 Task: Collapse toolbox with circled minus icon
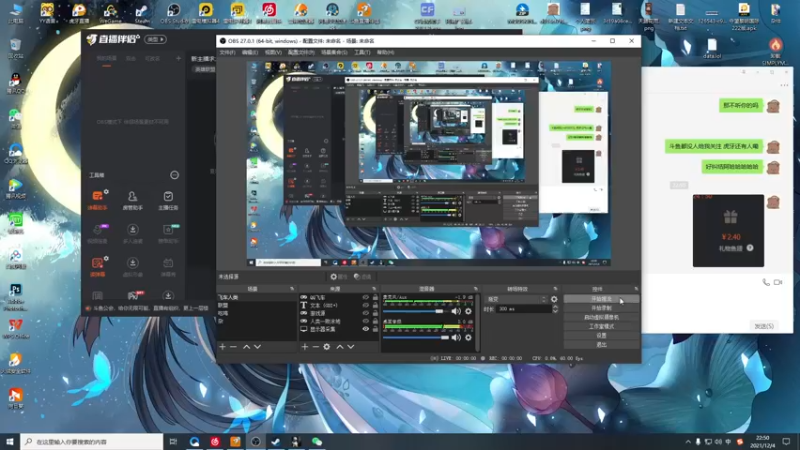(174, 175)
